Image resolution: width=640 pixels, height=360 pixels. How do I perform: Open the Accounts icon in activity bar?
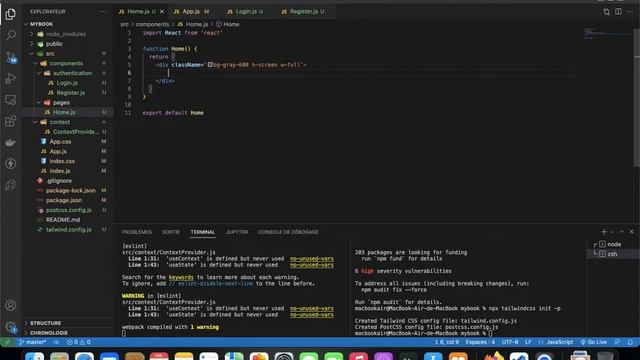(x=11, y=305)
